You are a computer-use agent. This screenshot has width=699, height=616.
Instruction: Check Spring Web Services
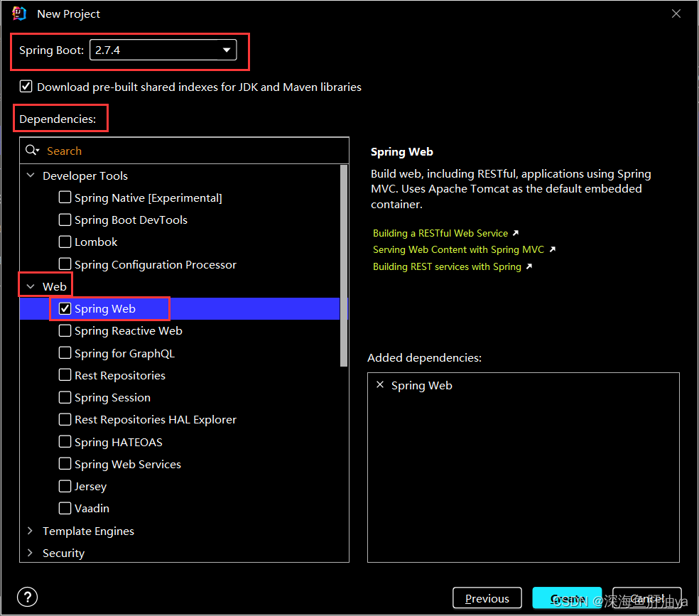click(65, 463)
